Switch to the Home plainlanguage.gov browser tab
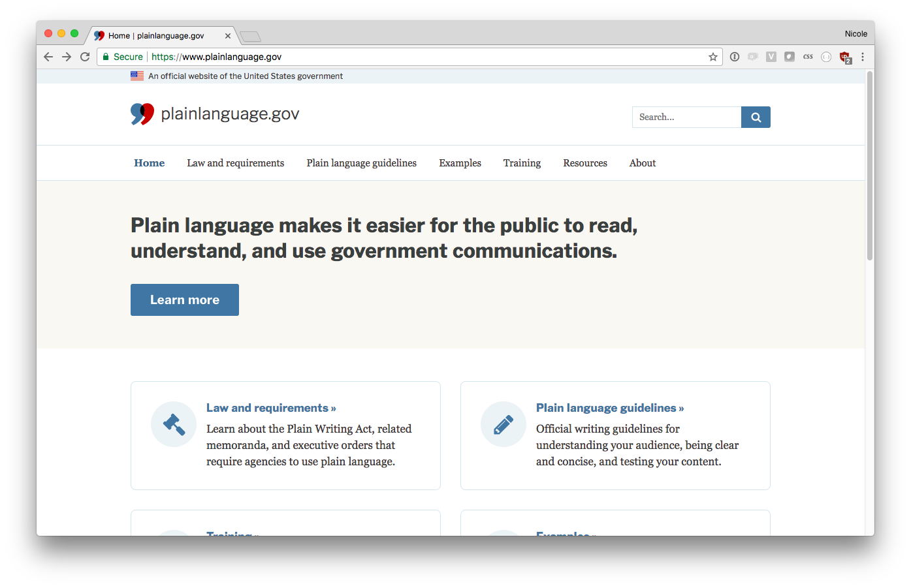 pyautogui.click(x=157, y=36)
